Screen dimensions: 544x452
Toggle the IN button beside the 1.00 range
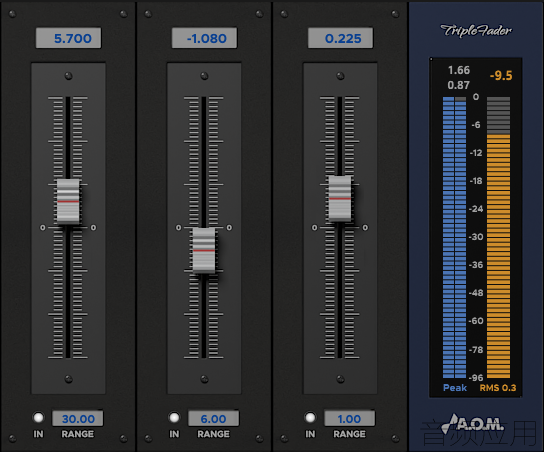[x=310, y=417]
